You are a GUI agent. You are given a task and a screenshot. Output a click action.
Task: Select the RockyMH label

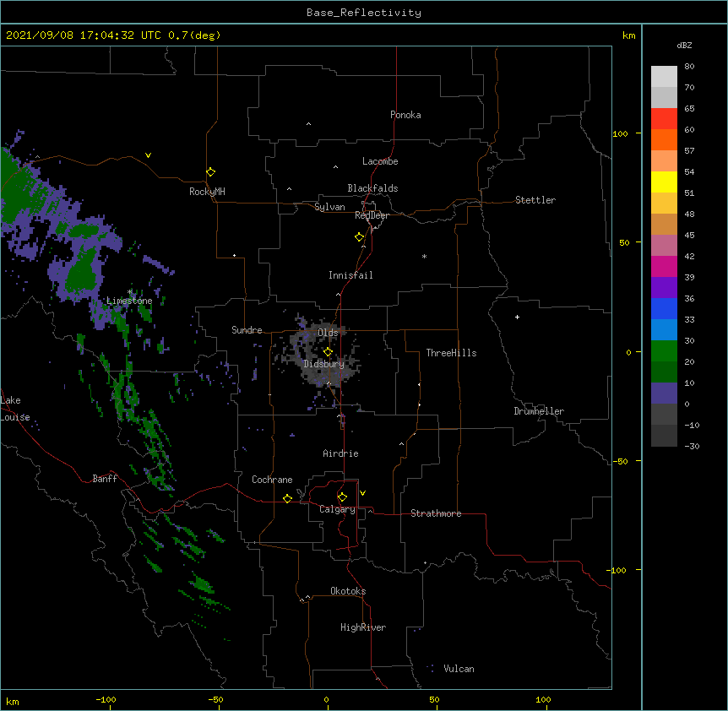pos(207,192)
